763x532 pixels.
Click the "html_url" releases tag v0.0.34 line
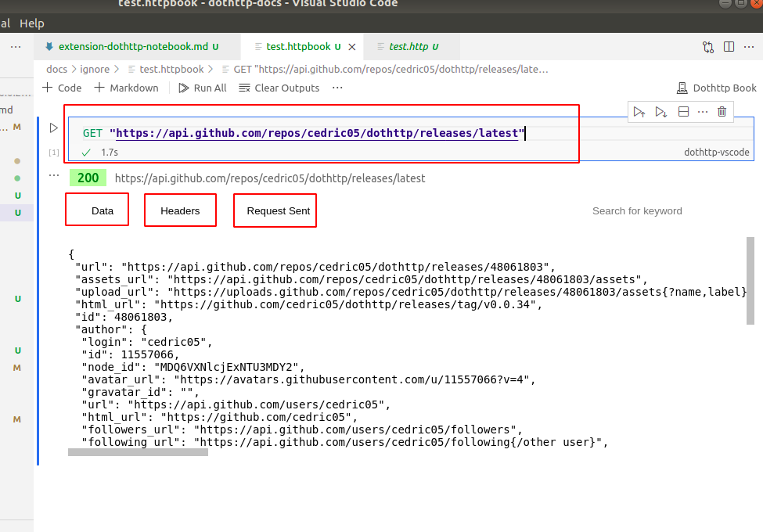308,305
